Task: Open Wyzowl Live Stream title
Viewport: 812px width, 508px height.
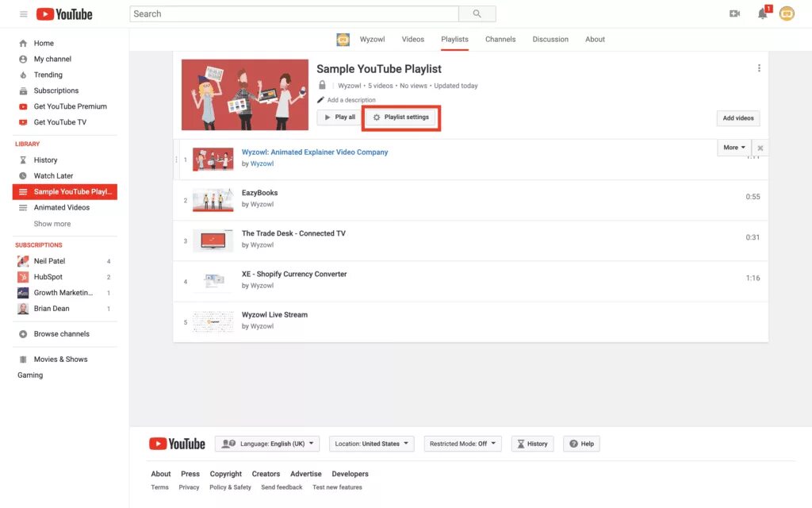Action: coord(274,314)
